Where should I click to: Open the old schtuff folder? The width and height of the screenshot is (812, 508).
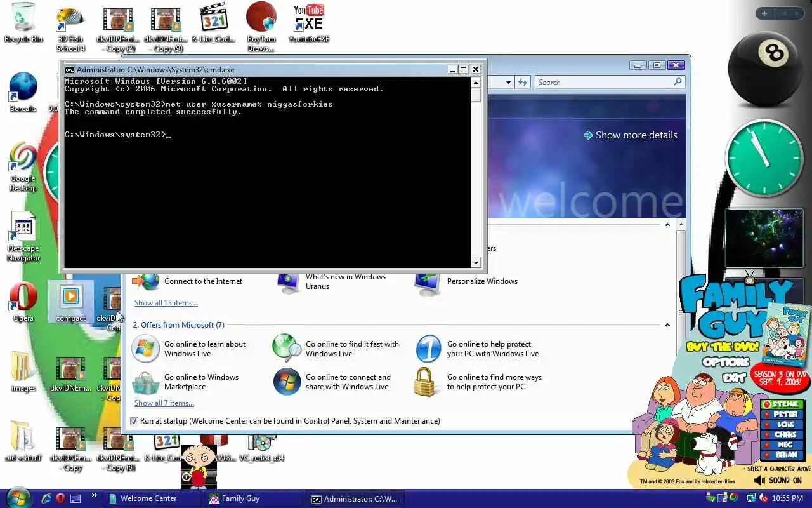click(x=23, y=441)
